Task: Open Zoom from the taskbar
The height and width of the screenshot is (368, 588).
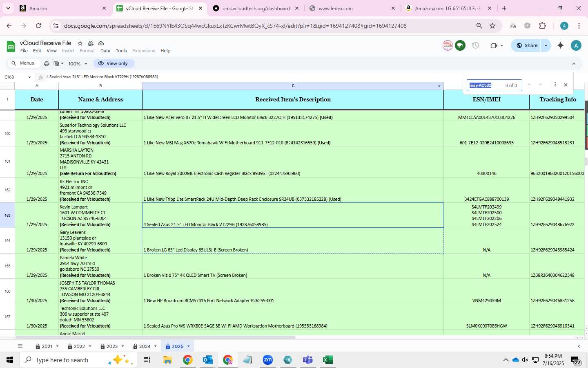Action: point(267,360)
